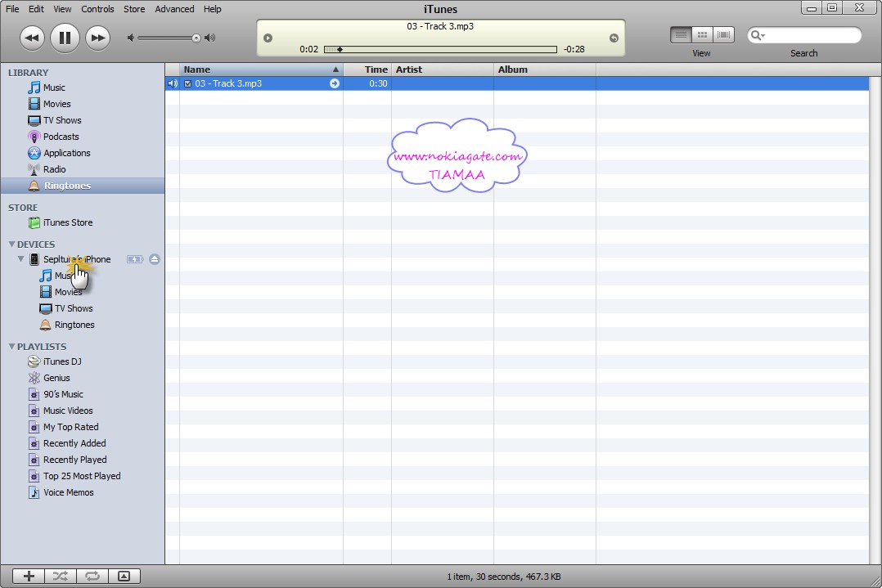The width and height of the screenshot is (882, 588).
Task: Pause the currently playing track
Action: 65,37
